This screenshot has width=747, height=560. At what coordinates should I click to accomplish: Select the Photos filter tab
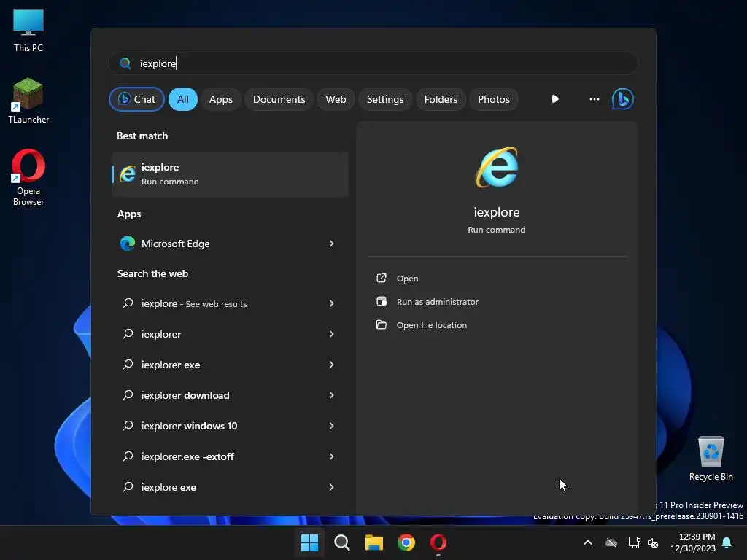pos(494,99)
